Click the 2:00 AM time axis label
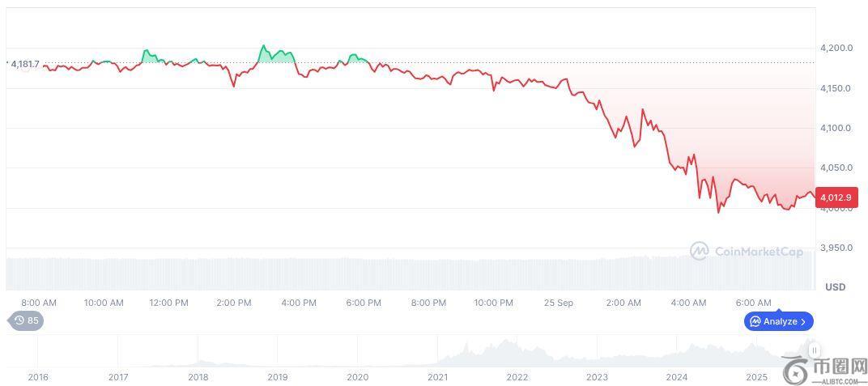This screenshot has width=868, height=386. pos(623,303)
